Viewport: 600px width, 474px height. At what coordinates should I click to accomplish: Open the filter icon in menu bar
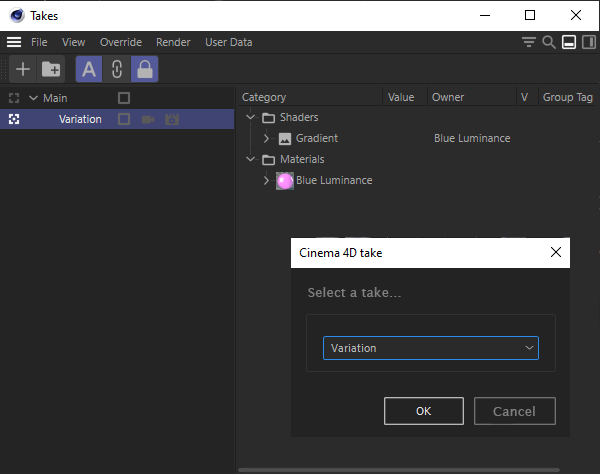tap(529, 42)
